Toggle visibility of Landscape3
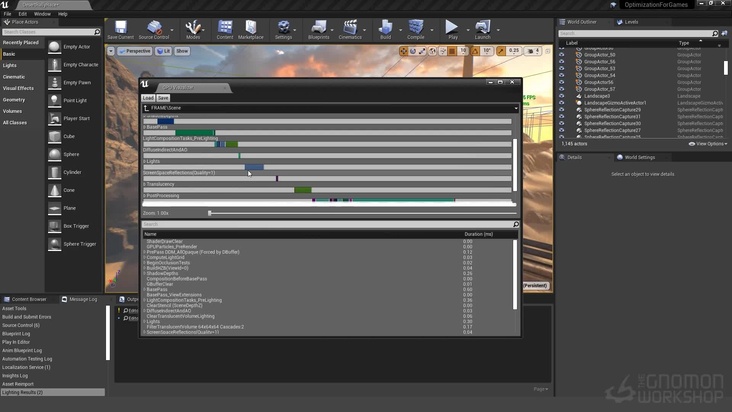The width and height of the screenshot is (732, 412). [562, 96]
